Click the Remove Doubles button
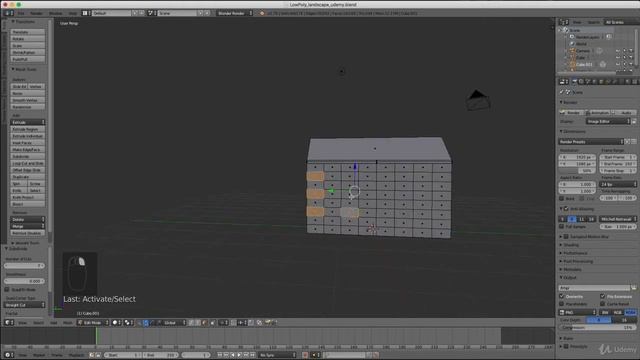 click(27, 233)
